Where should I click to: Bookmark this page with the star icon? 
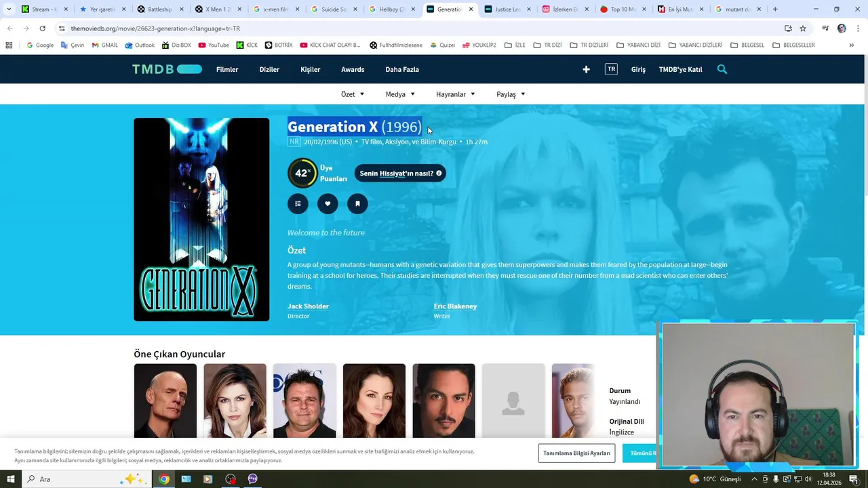click(803, 28)
